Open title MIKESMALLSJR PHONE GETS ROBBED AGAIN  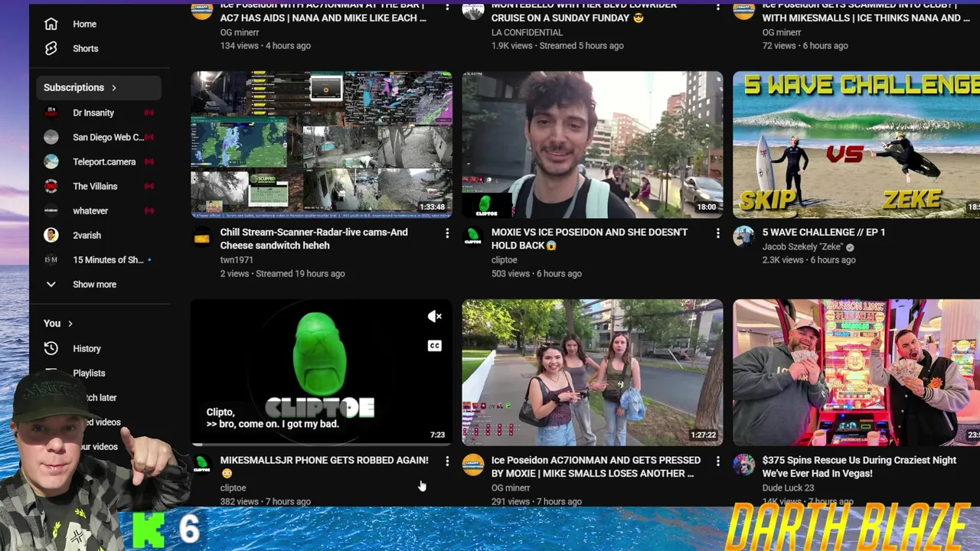coord(324,467)
